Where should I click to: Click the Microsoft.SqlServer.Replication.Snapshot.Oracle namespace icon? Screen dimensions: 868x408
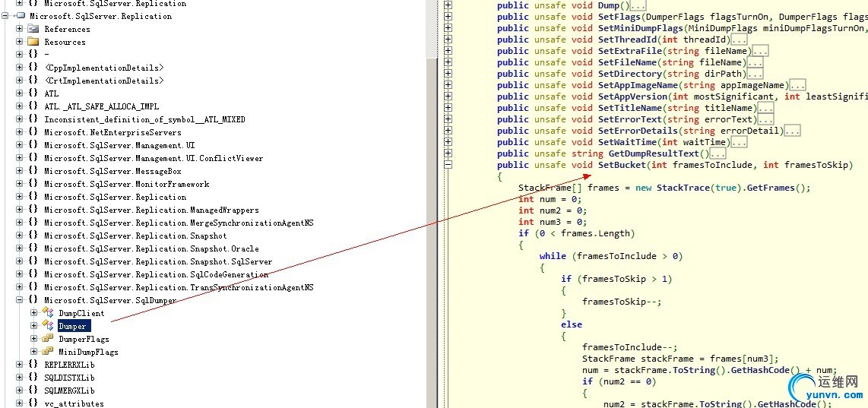point(33,248)
